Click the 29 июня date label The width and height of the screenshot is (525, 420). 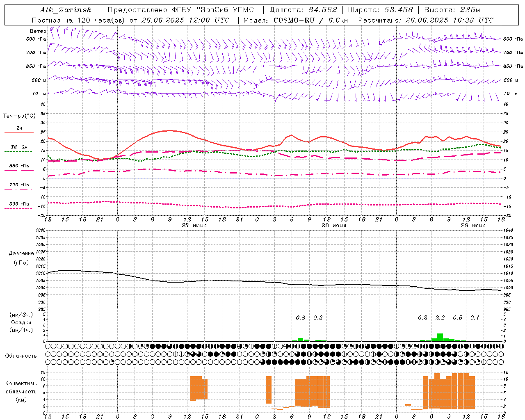click(x=473, y=226)
